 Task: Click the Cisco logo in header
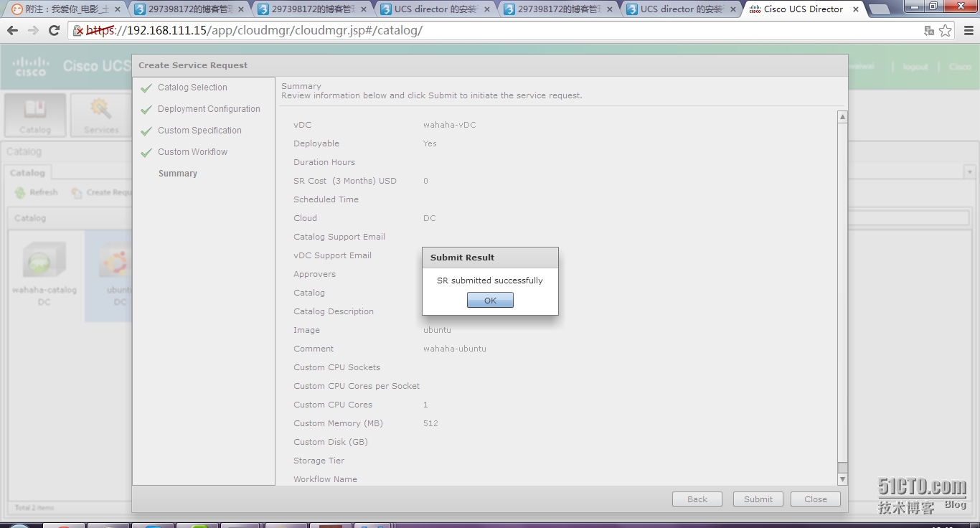31,66
